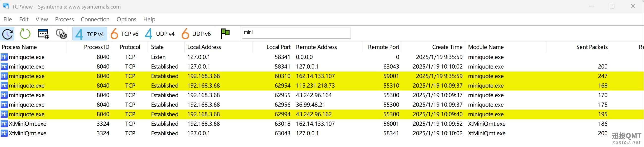Image resolution: width=644 pixels, height=147 pixels.
Task: Open the View menu
Action: (x=42, y=19)
